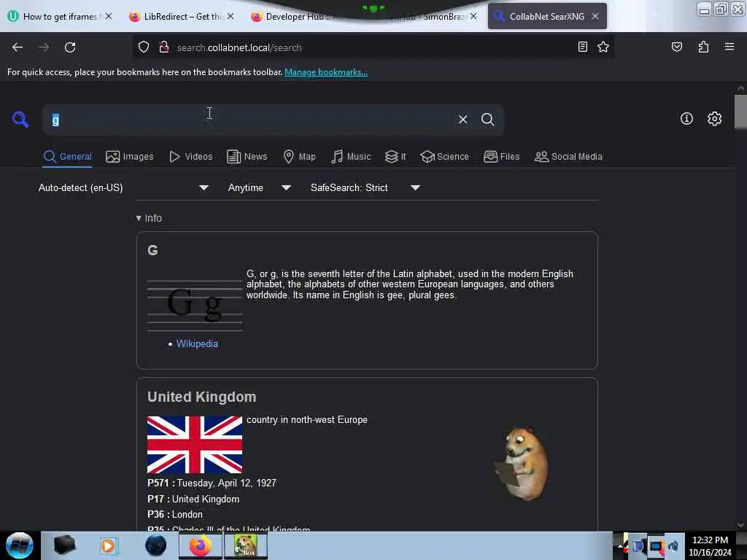Open the hamster app taskbar icon
This screenshot has width=747, height=560.
[x=245, y=545]
